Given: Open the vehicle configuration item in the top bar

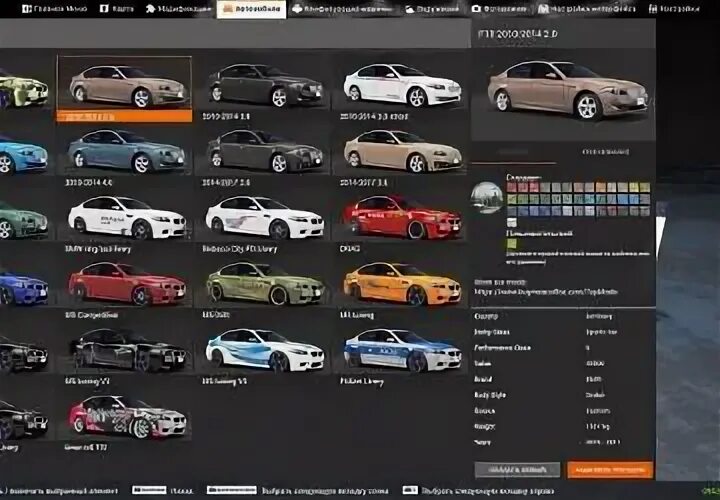Looking at the screenshot, I should (343, 9).
